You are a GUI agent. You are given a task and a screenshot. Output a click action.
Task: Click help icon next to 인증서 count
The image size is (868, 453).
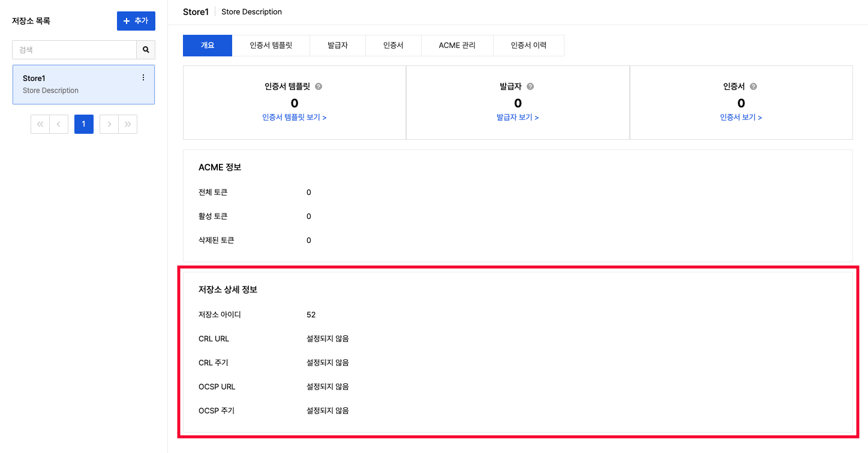(753, 86)
